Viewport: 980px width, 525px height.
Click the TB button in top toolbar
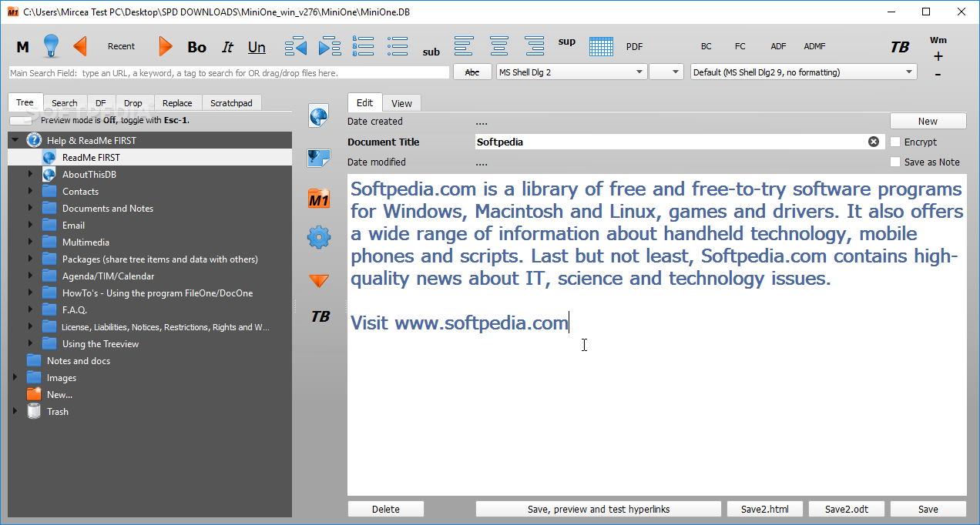(900, 47)
